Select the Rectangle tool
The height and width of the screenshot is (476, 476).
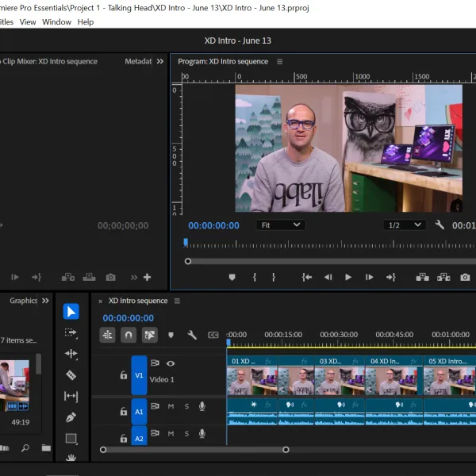coord(71,439)
